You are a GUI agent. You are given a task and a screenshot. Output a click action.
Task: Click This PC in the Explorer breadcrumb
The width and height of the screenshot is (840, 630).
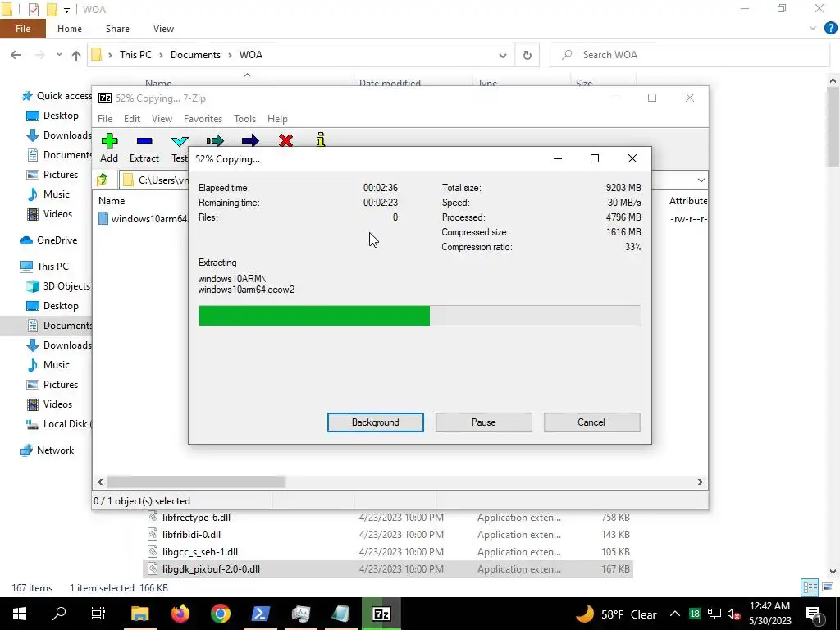(x=135, y=55)
